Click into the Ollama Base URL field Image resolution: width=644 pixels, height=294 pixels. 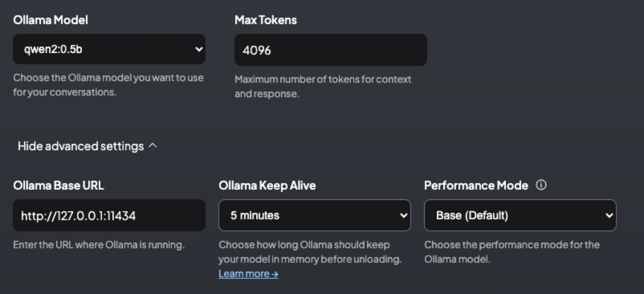pyautogui.click(x=109, y=215)
